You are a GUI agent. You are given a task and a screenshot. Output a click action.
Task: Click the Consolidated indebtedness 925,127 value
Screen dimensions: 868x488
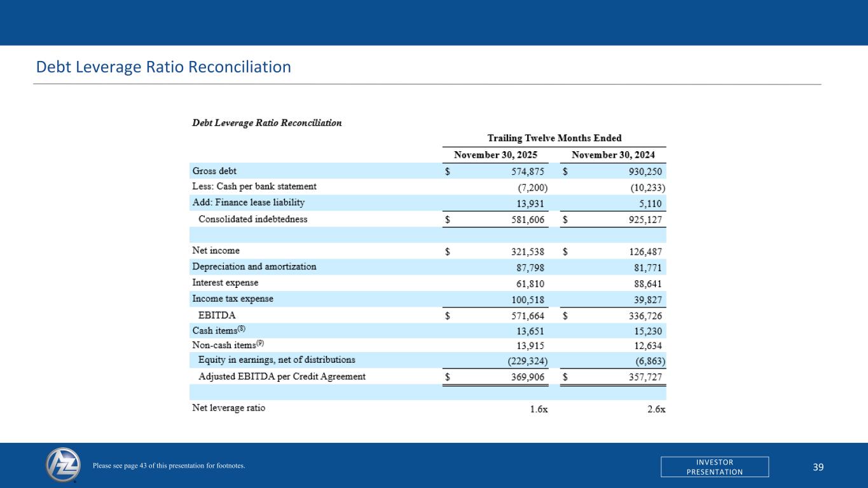(x=644, y=219)
